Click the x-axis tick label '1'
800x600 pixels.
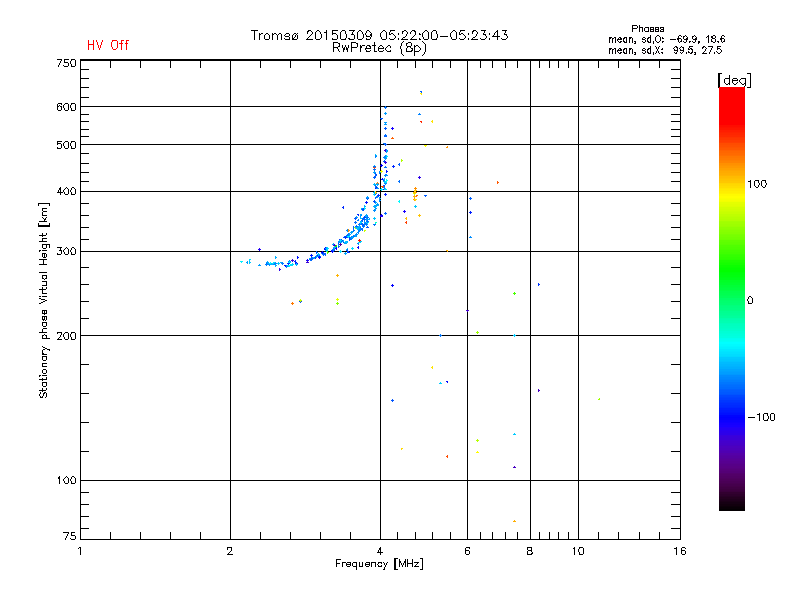coord(80,551)
